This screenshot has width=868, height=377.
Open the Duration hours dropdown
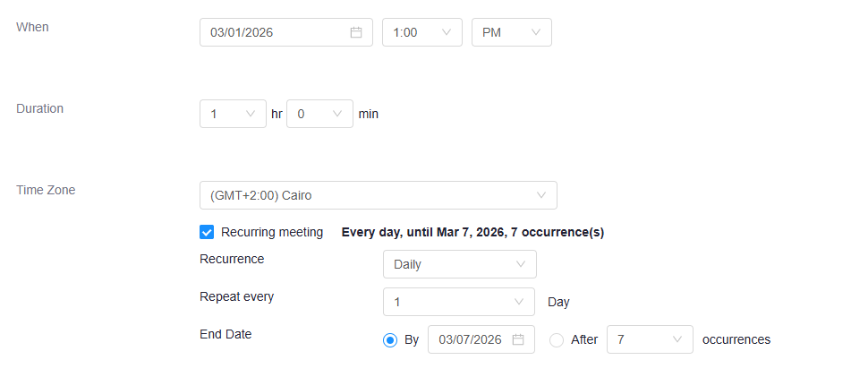coord(233,114)
